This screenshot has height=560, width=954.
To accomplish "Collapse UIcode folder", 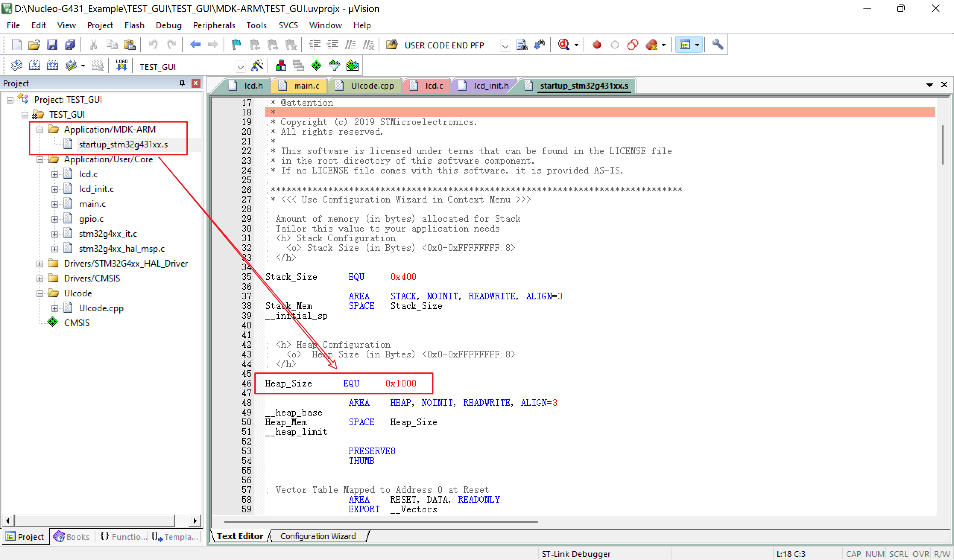I will (x=40, y=294).
